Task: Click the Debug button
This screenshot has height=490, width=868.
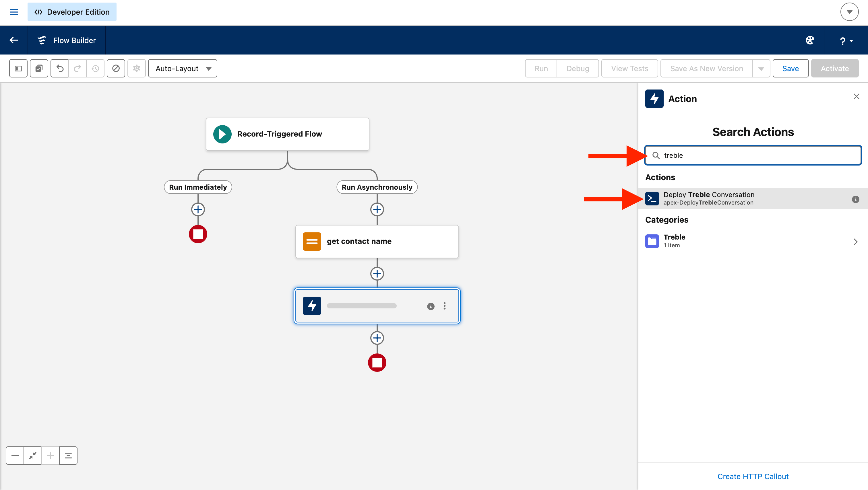Action: point(578,68)
